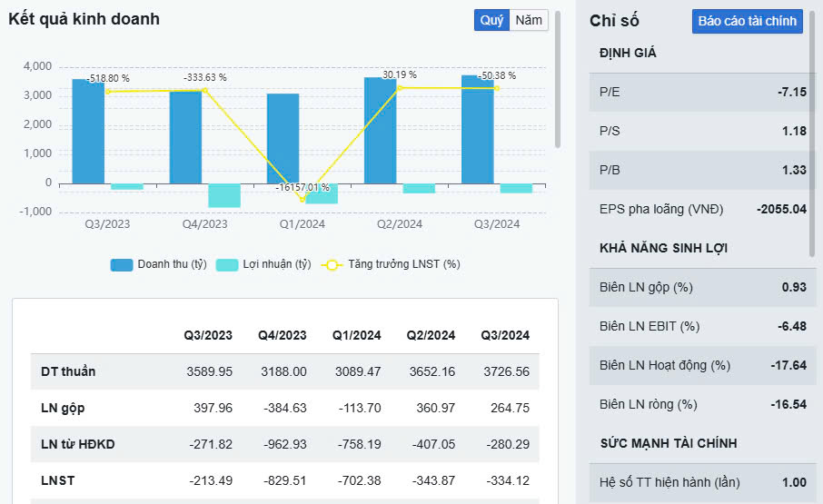Click the Q4/2023 cyan profit bar
The image size is (823, 504).
point(224,195)
